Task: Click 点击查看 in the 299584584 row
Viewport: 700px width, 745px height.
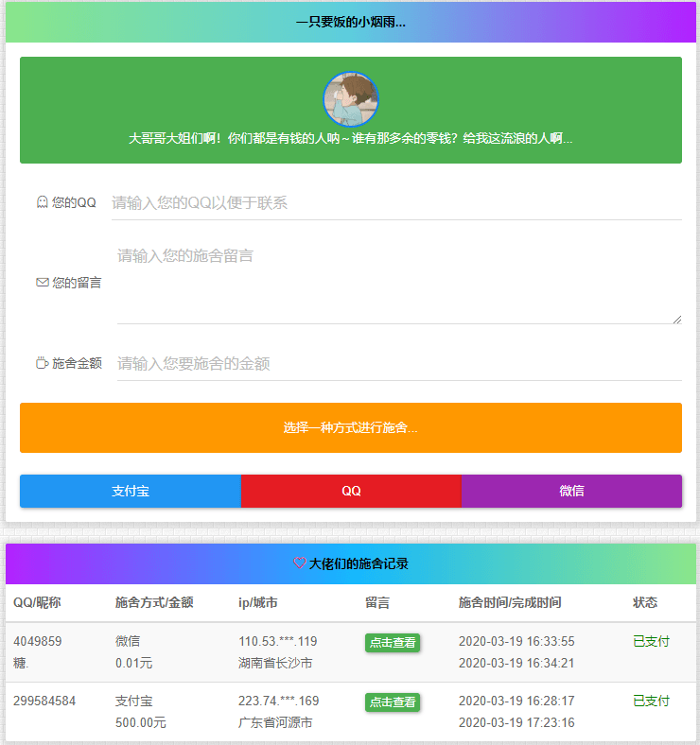Action: 393,702
